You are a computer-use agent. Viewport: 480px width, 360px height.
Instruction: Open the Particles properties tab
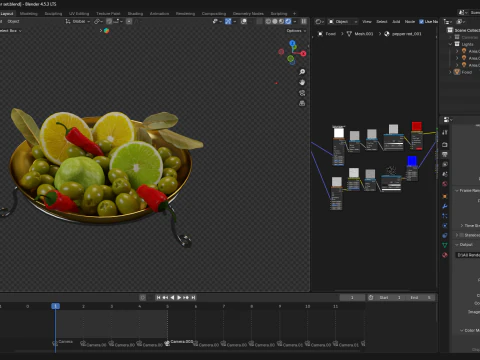[x=445, y=216]
